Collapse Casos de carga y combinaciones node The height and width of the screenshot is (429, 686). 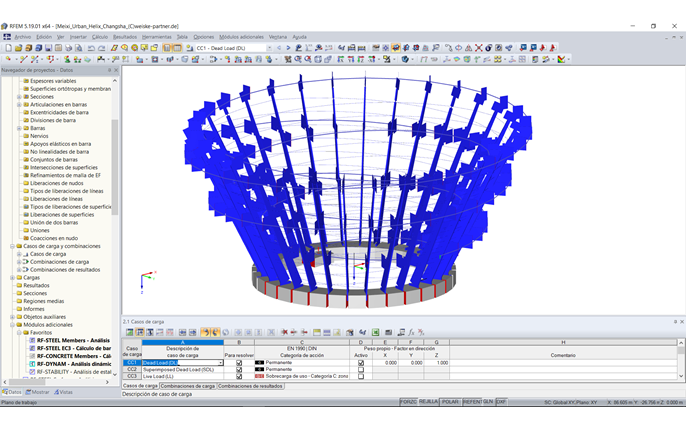(x=12, y=246)
